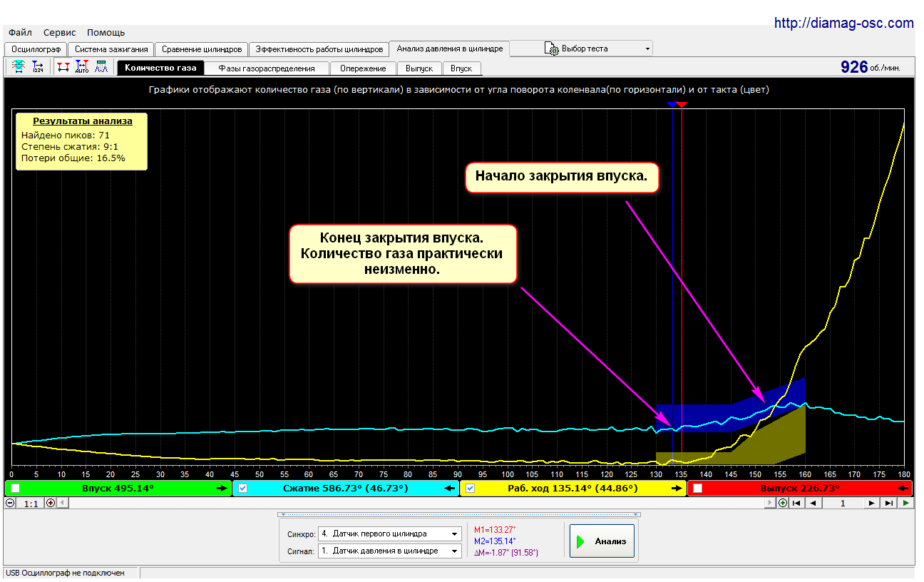
Task: Select the AUTO markers tool
Action: click(x=82, y=67)
